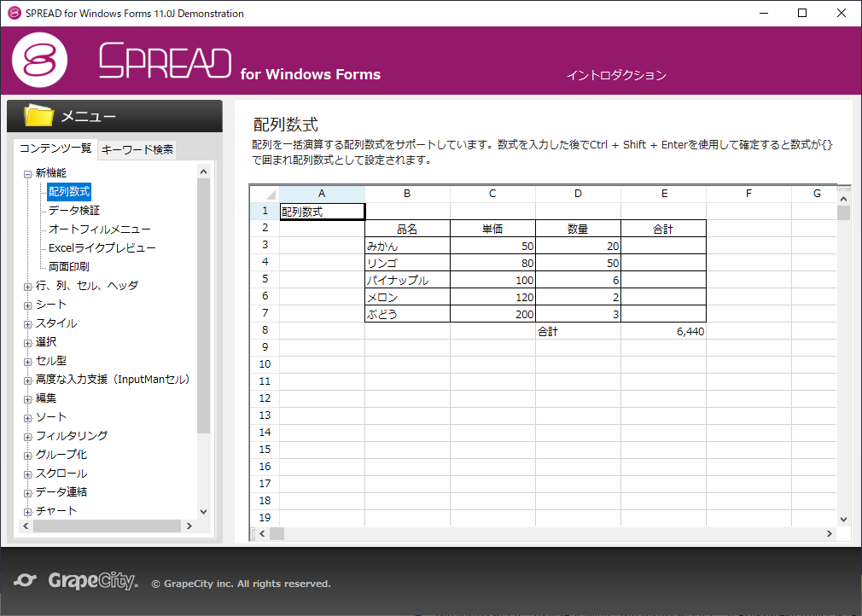Expand the フィルタリング tree node
This screenshot has height=616, width=862.
(x=27, y=437)
